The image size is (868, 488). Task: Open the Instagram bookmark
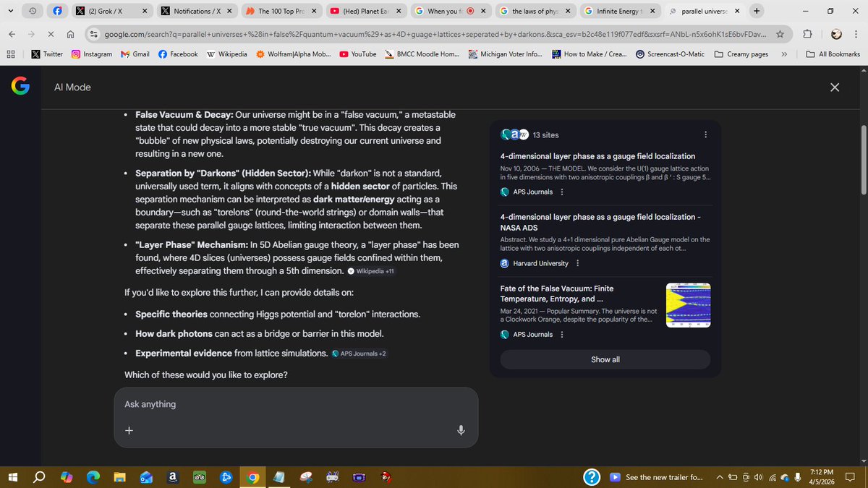[x=92, y=54]
